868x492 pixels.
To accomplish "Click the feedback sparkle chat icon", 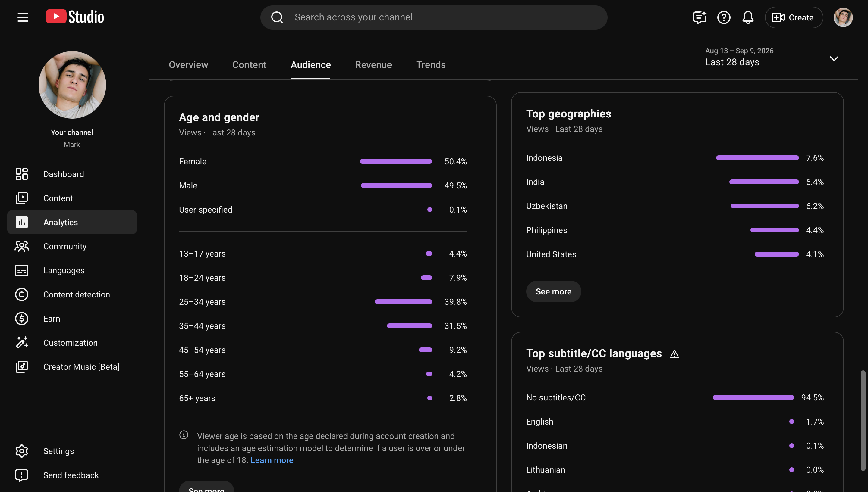I will tap(699, 17).
